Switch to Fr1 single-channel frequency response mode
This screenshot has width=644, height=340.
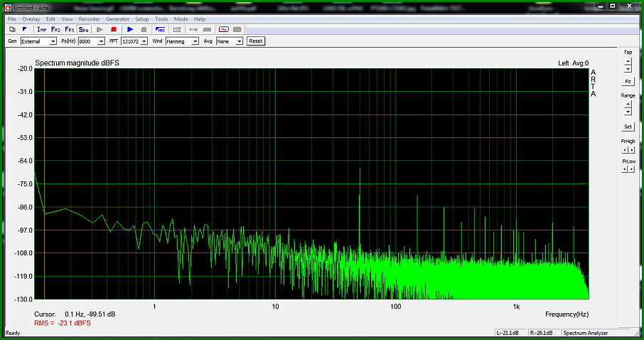[x=70, y=29]
